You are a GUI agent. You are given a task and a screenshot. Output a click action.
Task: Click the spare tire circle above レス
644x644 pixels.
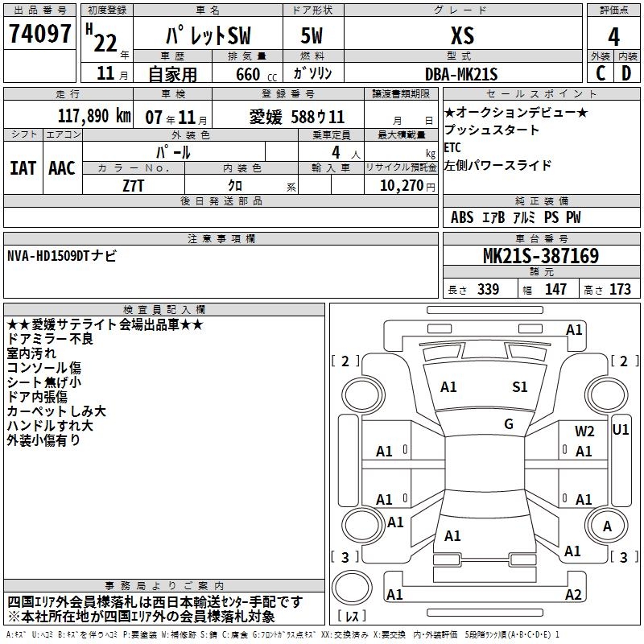[352, 587]
